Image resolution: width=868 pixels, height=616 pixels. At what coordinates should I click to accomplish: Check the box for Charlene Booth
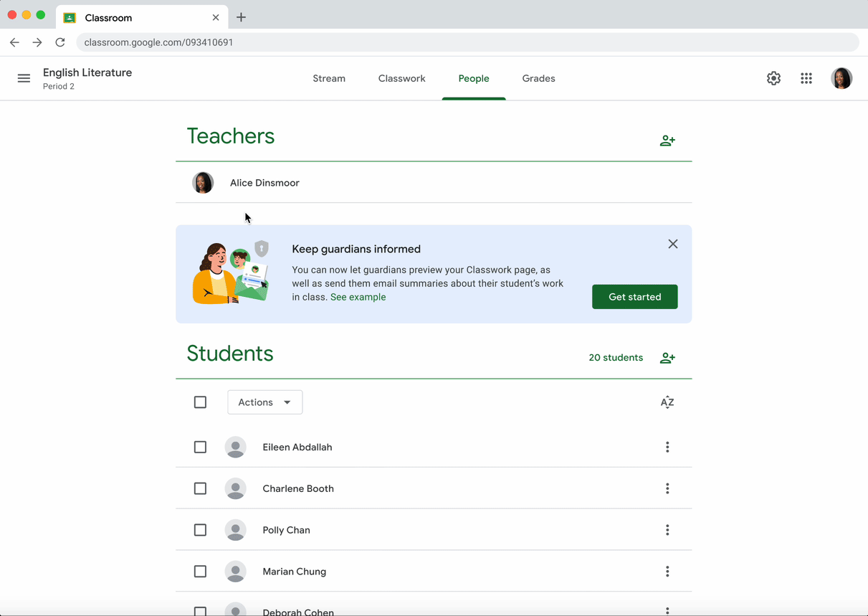[x=200, y=488]
